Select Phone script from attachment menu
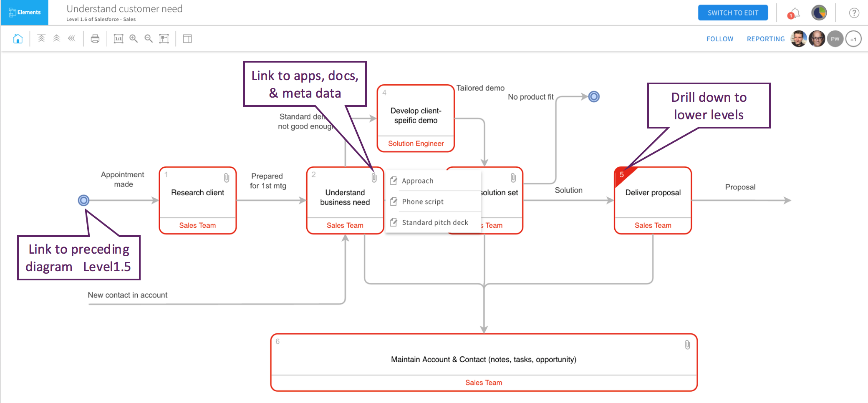868x403 pixels. pyautogui.click(x=422, y=202)
